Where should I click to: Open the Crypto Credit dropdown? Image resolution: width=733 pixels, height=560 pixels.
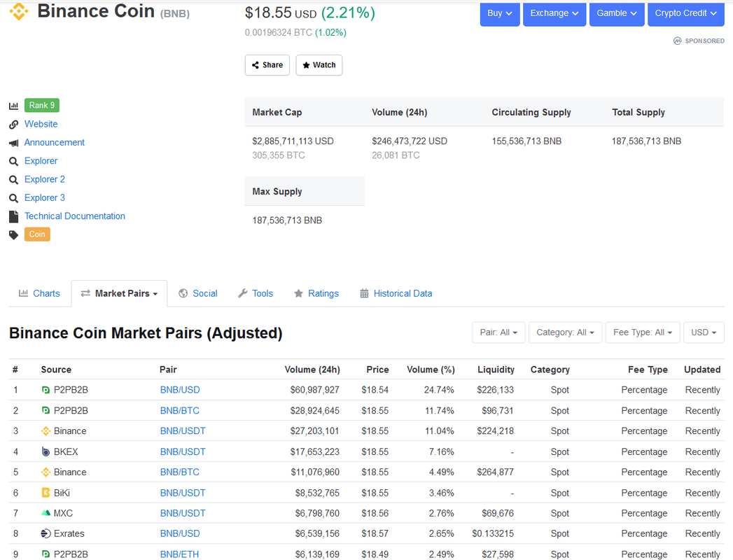686,13
